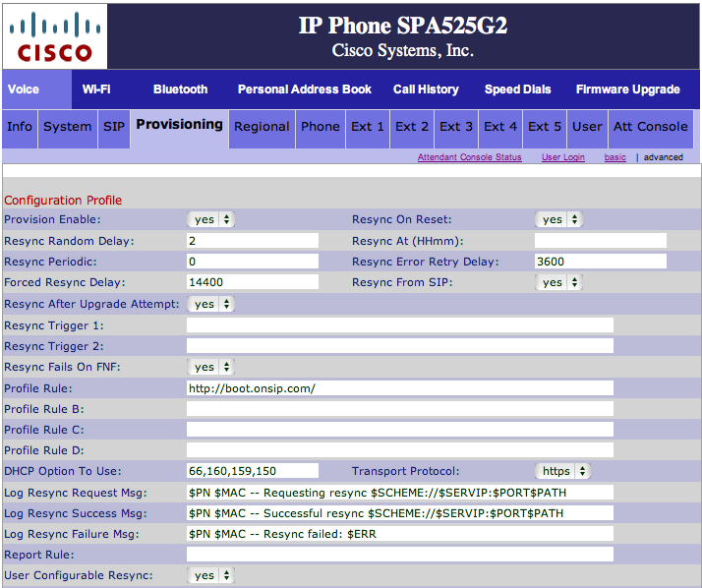The height and width of the screenshot is (588, 702).
Task: Click the advanced view label
Action: pyautogui.click(x=663, y=157)
